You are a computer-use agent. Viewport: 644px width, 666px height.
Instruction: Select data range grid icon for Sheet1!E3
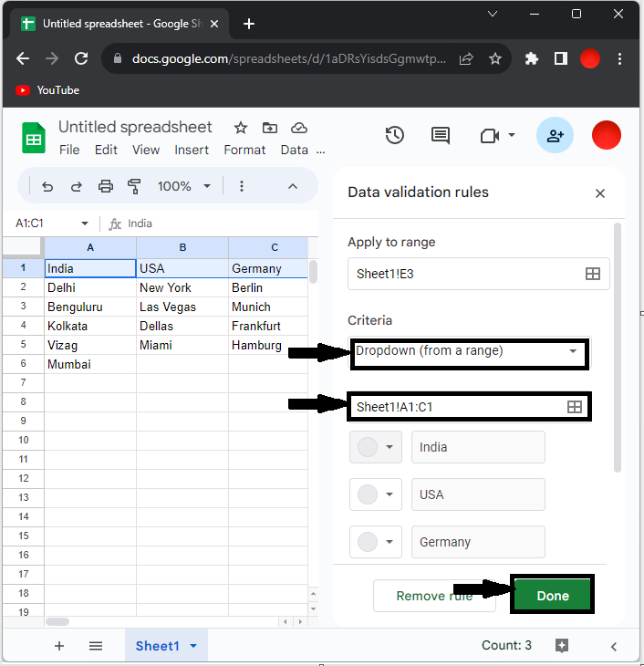pyautogui.click(x=593, y=274)
